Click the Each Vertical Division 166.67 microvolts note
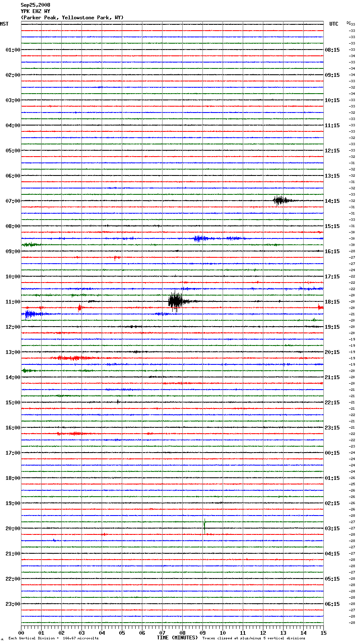 [x=54, y=638]
